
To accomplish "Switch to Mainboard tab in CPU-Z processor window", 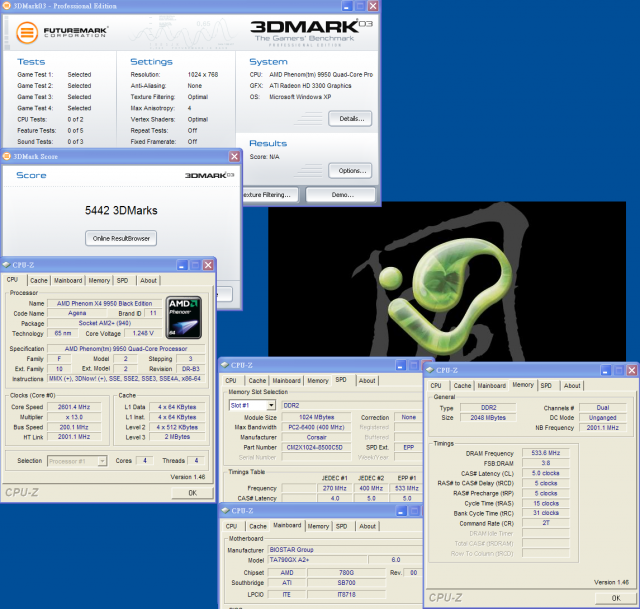I will [x=68, y=280].
